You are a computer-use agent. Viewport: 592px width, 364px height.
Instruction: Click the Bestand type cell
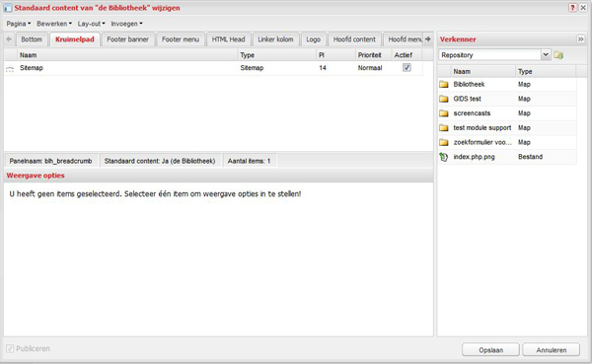pos(530,157)
